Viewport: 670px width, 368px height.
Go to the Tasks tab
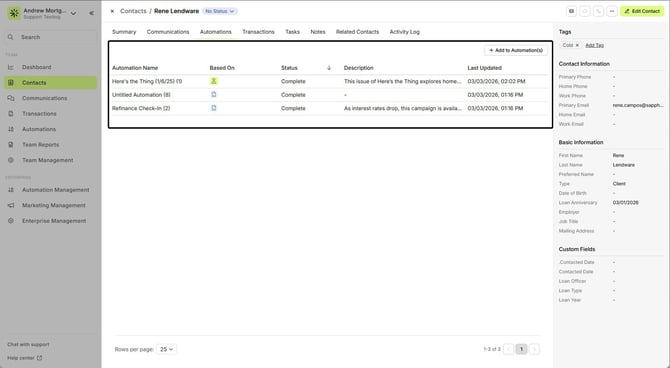pyautogui.click(x=292, y=32)
